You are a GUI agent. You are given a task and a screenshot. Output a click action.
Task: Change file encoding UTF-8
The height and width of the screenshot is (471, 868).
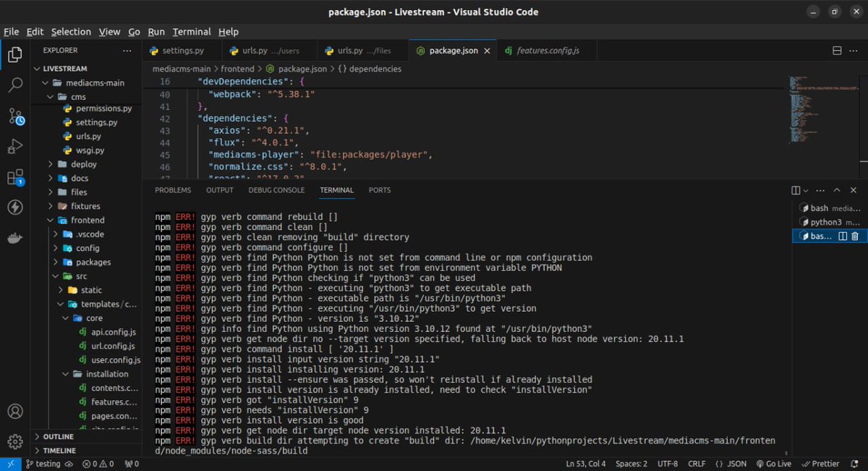[666, 464]
